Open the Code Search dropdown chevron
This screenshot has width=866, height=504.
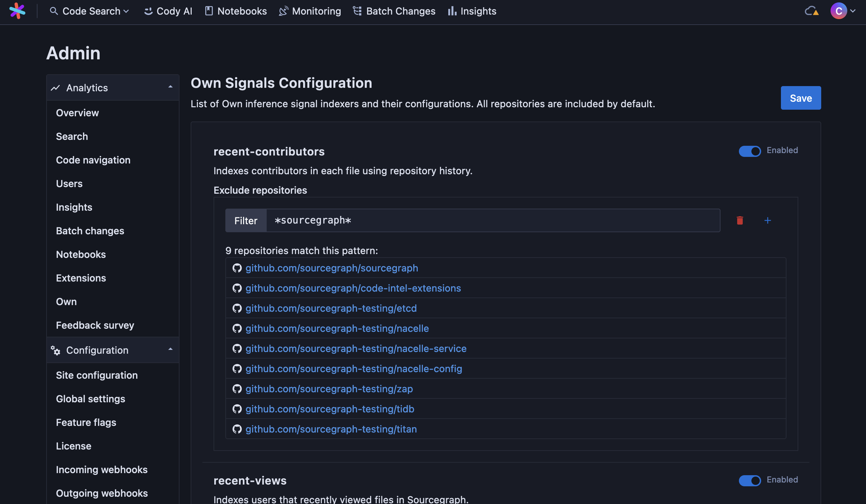(x=126, y=11)
